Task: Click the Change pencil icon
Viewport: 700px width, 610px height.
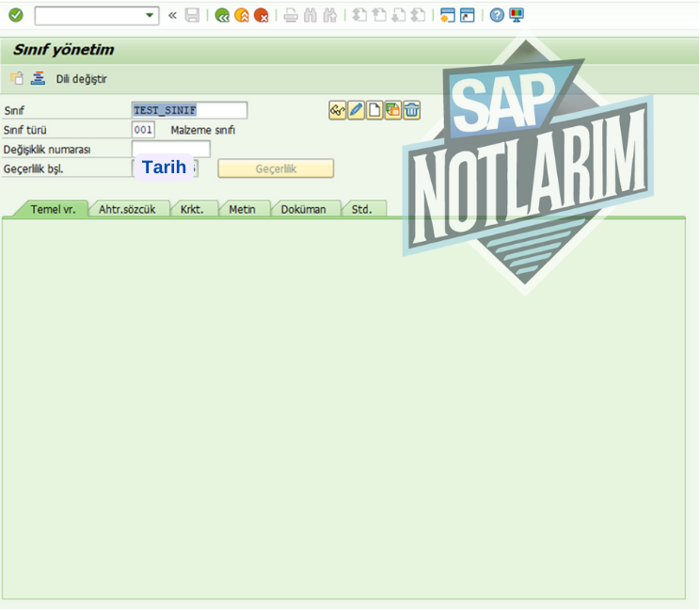Action: coord(357,110)
